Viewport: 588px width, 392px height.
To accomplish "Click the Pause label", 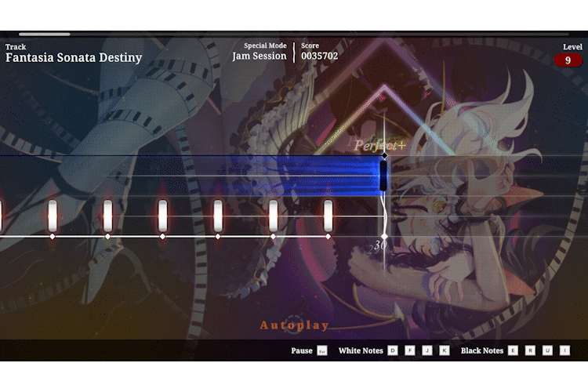I will 302,350.
